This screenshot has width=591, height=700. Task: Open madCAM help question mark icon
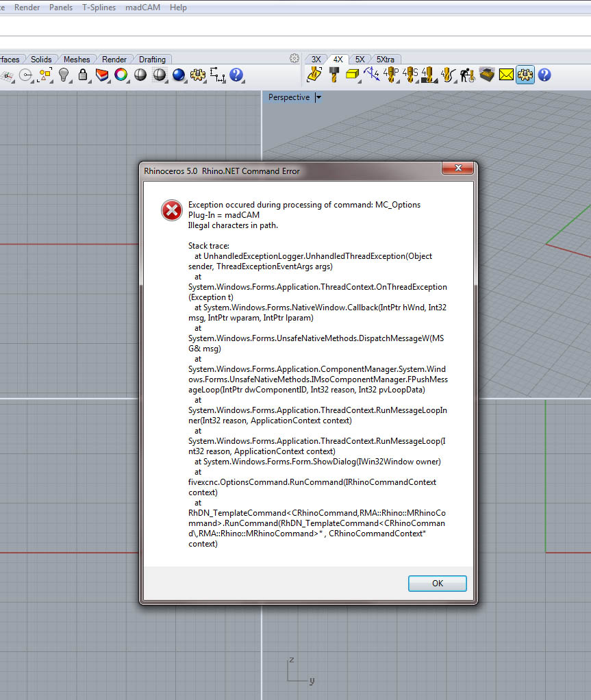point(544,75)
